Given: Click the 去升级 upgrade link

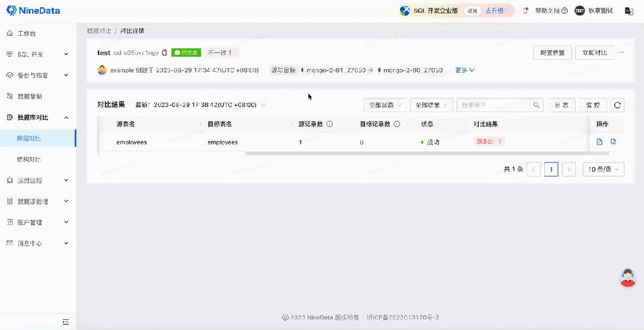Looking at the screenshot, I should point(495,11).
